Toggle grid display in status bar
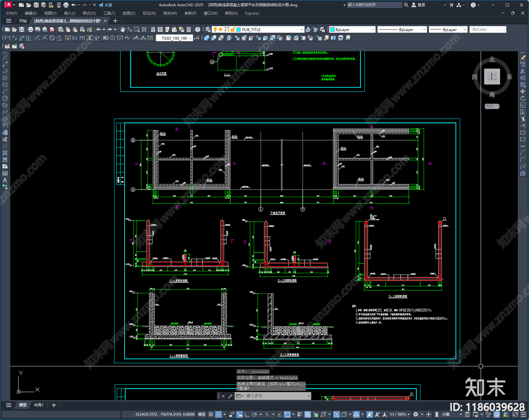This screenshot has width=529, height=420. tap(211, 414)
